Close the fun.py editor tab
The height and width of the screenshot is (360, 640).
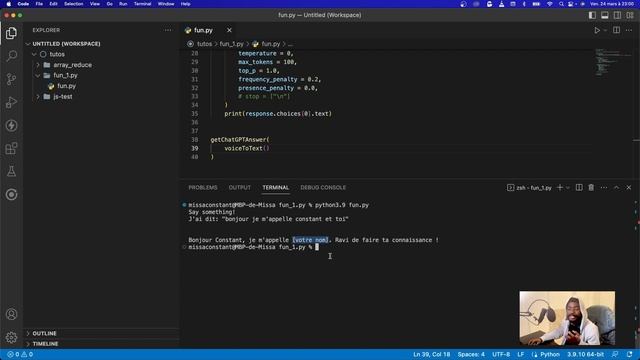pyautogui.click(x=229, y=30)
